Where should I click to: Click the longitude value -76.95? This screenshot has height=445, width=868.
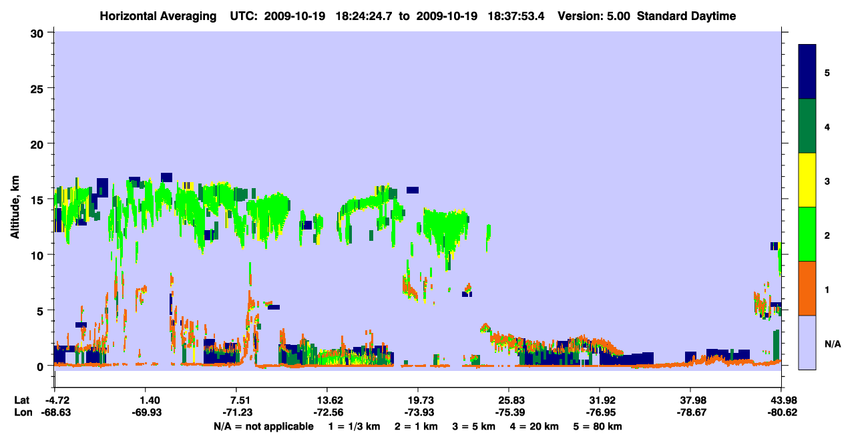click(601, 412)
